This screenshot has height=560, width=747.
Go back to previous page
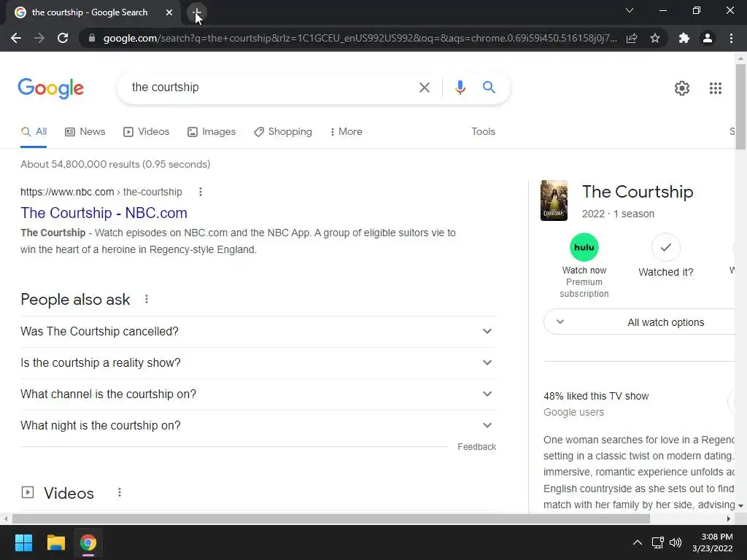point(16,38)
